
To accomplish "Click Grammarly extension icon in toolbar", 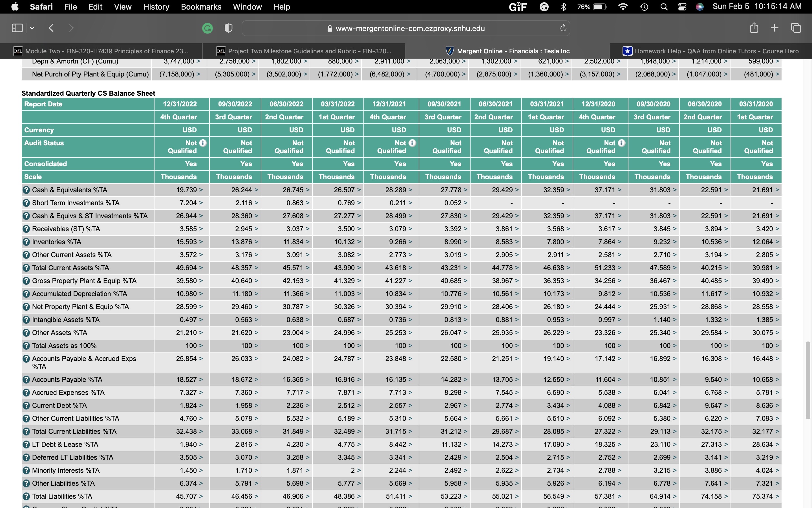I will 207,28.
